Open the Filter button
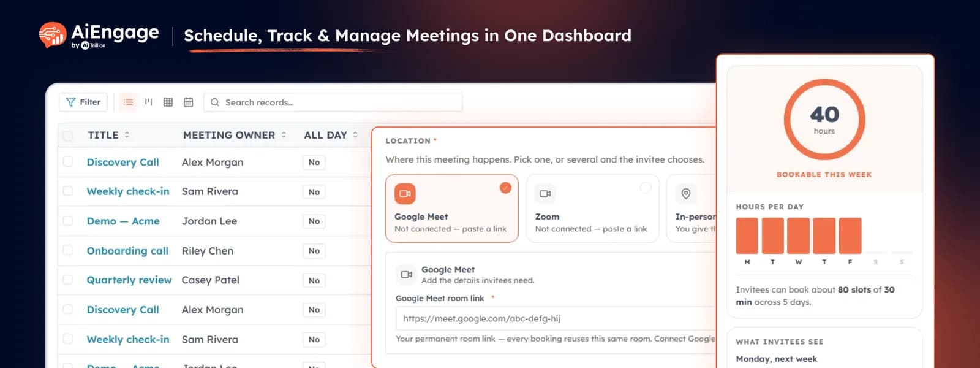 point(83,102)
